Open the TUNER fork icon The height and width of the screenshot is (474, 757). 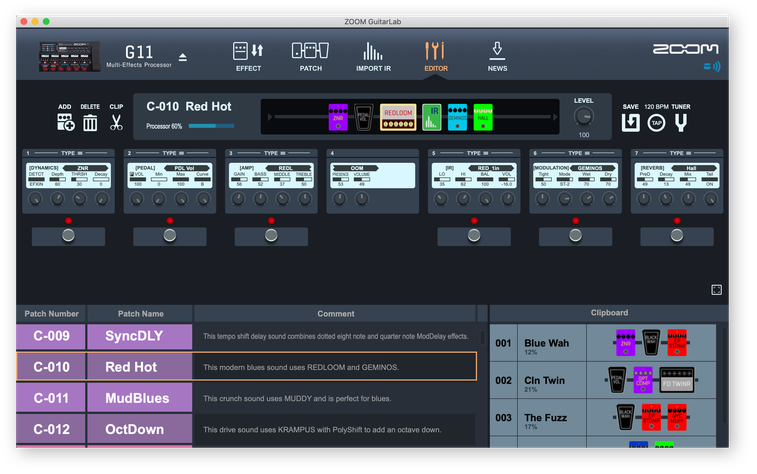pos(681,123)
